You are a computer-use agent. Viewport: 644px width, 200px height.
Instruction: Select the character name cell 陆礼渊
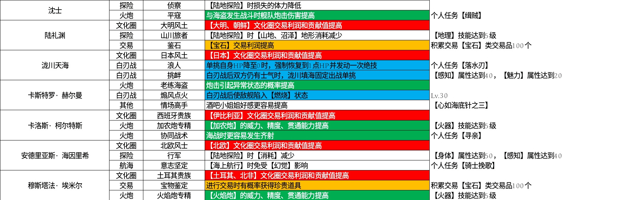[55, 35]
